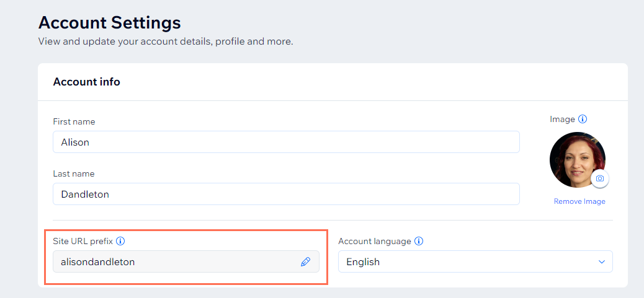Image resolution: width=644 pixels, height=298 pixels.
Task: Click the camera icon on profile photo
Action: pyautogui.click(x=599, y=178)
